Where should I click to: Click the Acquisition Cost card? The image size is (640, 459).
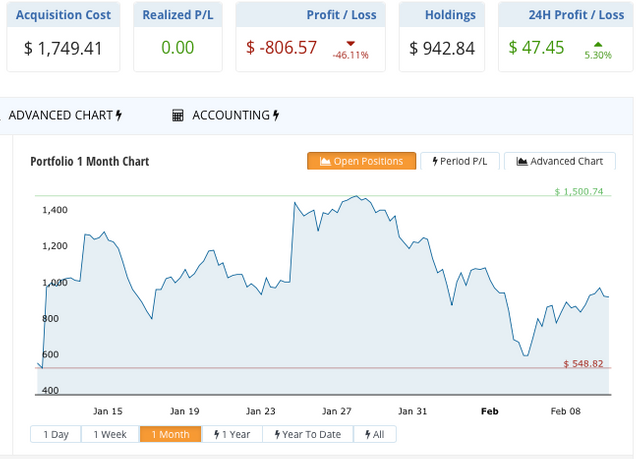coord(62,36)
